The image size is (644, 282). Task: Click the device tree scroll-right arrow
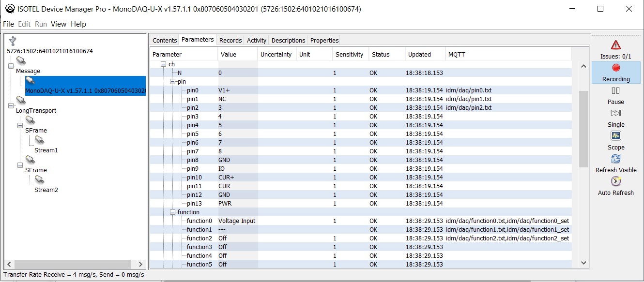pos(141,264)
